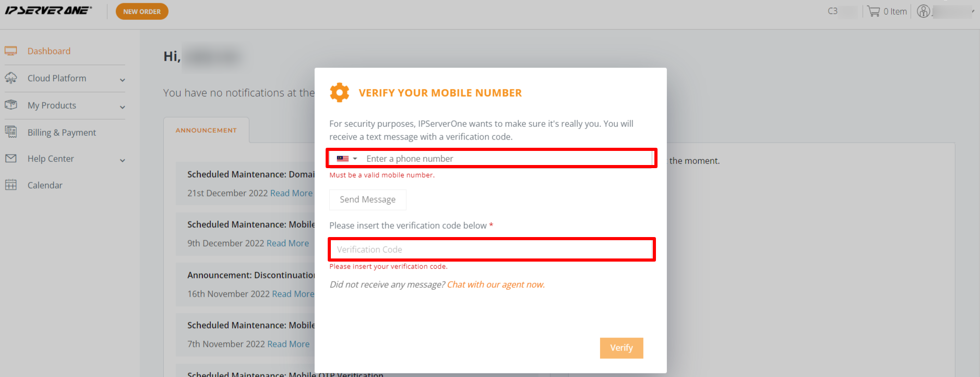Expand the Help Center chevron
This screenshot has height=377, width=980.
coord(123,160)
